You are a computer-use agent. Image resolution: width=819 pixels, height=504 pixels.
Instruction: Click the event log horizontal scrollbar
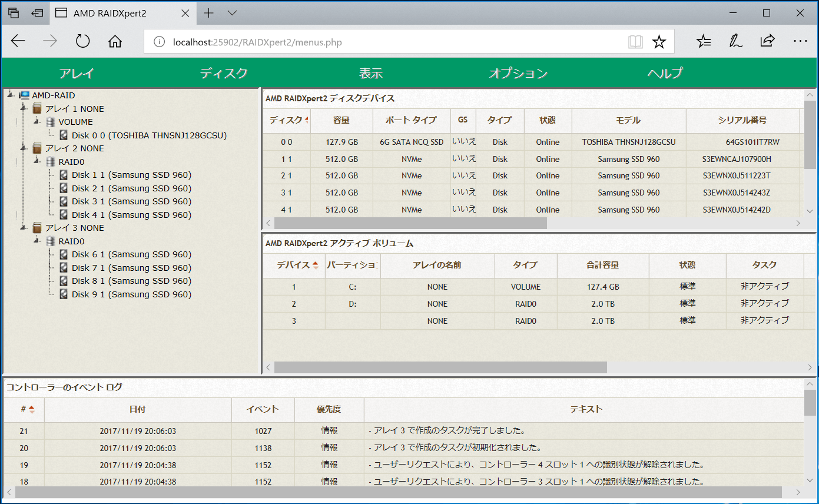tap(399, 492)
